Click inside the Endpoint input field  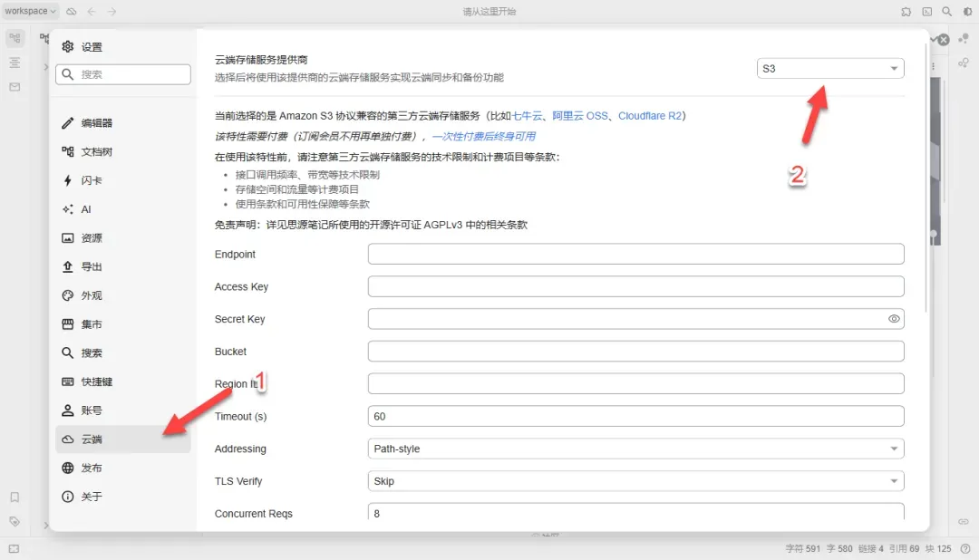click(x=635, y=253)
